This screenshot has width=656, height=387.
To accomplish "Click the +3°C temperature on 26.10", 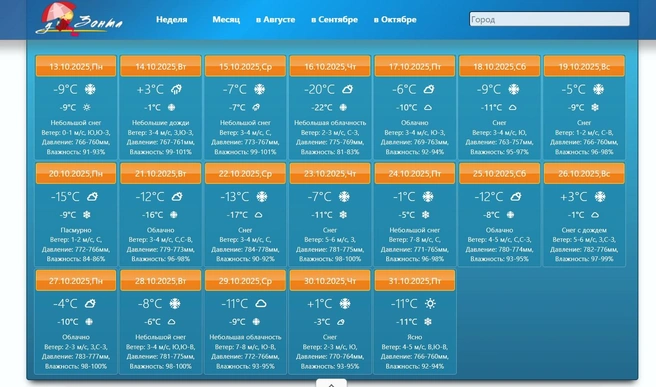I will tap(574, 197).
